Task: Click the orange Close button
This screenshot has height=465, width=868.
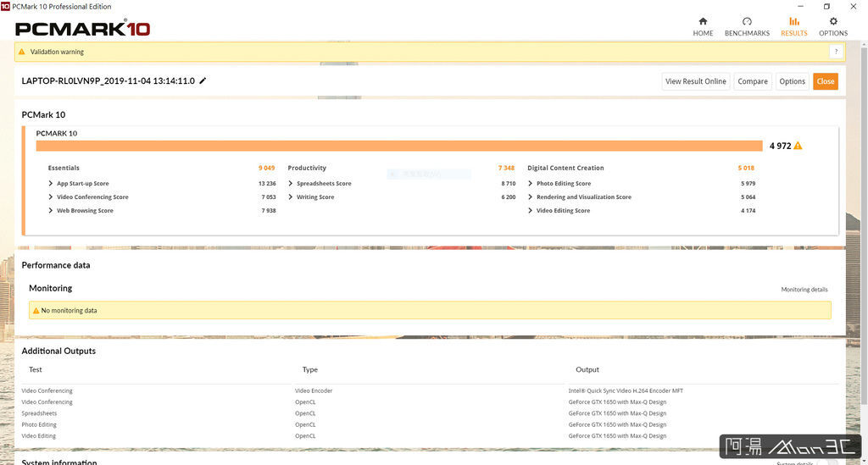Action: pos(826,81)
